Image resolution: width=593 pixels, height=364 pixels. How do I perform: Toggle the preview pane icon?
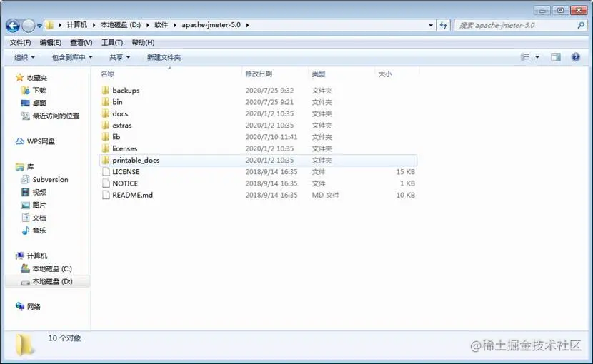point(556,57)
